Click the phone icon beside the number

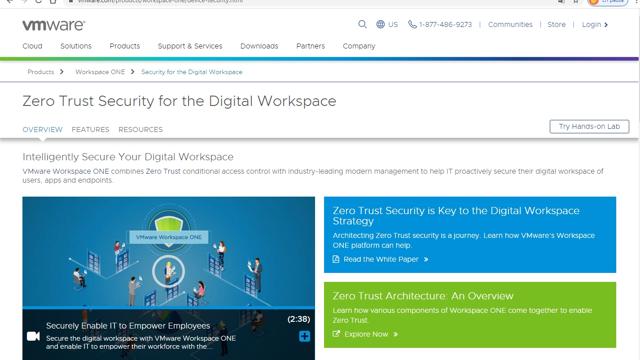(x=412, y=24)
